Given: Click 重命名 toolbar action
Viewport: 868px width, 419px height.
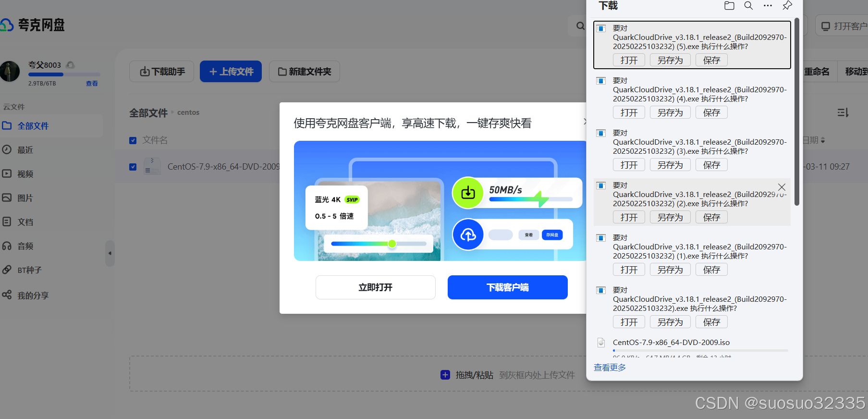Looking at the screenshot, I should tap(817, 72).
